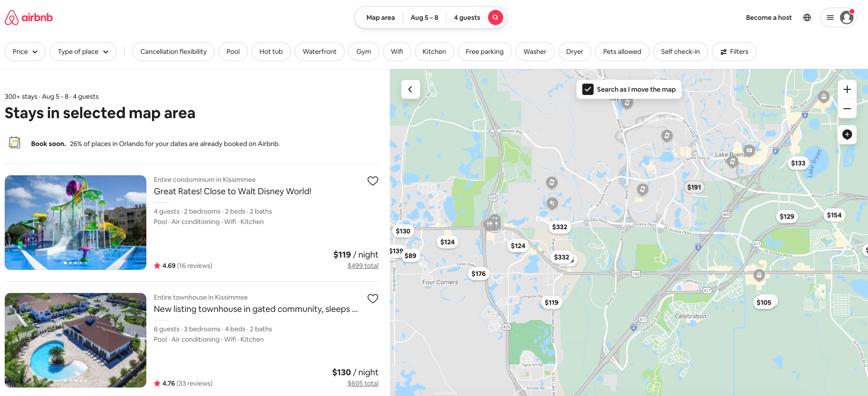Image resolution: width=868 pixels, height=396 pixels.
Task: Collapse the map with the back arrow
Action: tap(410, 89)
